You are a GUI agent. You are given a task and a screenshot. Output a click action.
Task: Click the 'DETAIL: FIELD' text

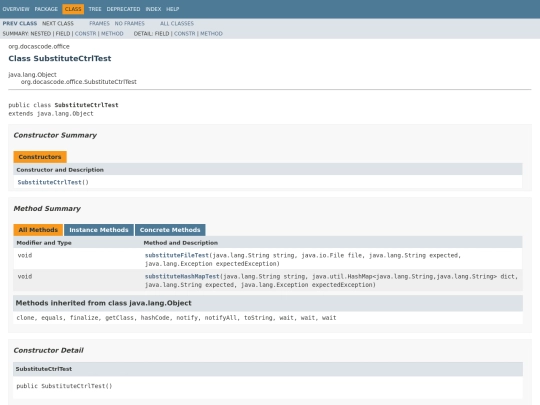151,33
